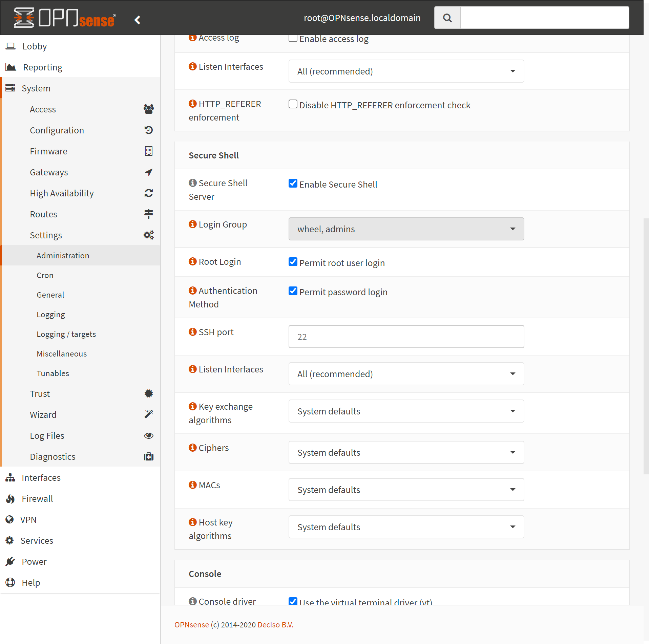Click the Access users icon
649x644 pixels.
coord(148,109)
